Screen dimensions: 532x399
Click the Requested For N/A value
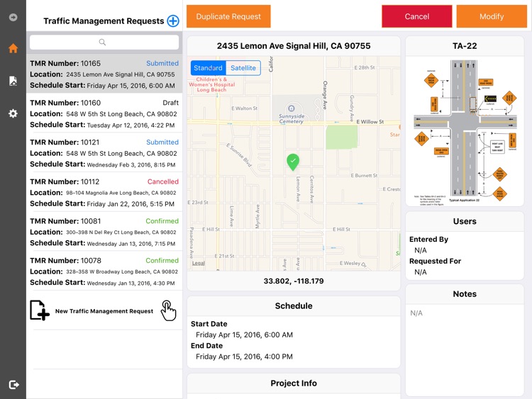tap(421, 272)
